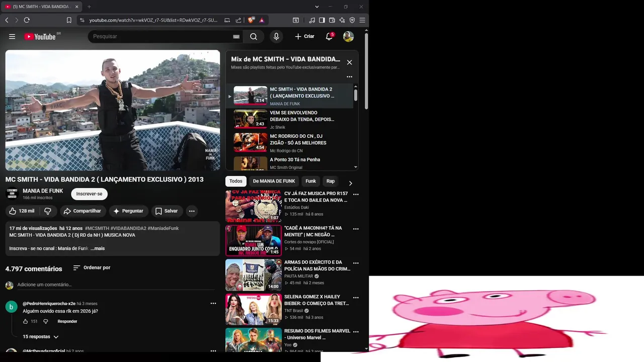
Task: Dislike the video
Action: coord(48,211)
